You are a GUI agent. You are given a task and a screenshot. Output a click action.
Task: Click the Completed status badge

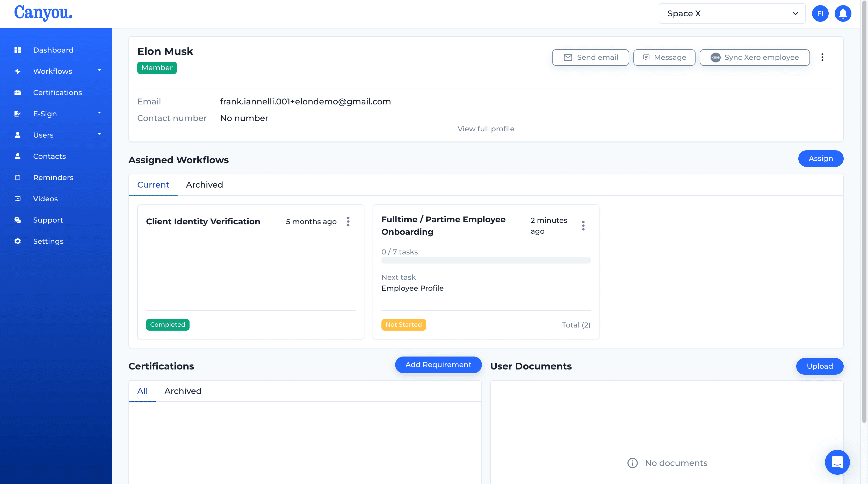[x=168, y=325]
